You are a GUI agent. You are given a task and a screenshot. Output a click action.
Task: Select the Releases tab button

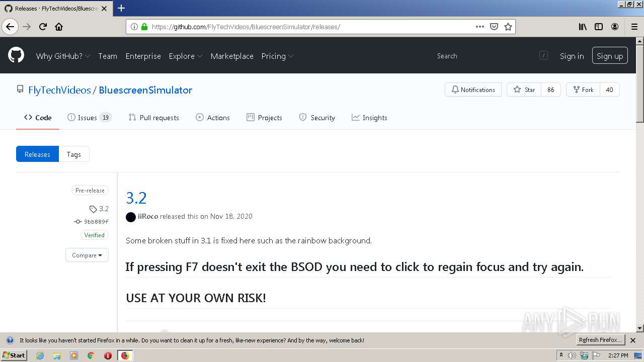coord(37,154)
